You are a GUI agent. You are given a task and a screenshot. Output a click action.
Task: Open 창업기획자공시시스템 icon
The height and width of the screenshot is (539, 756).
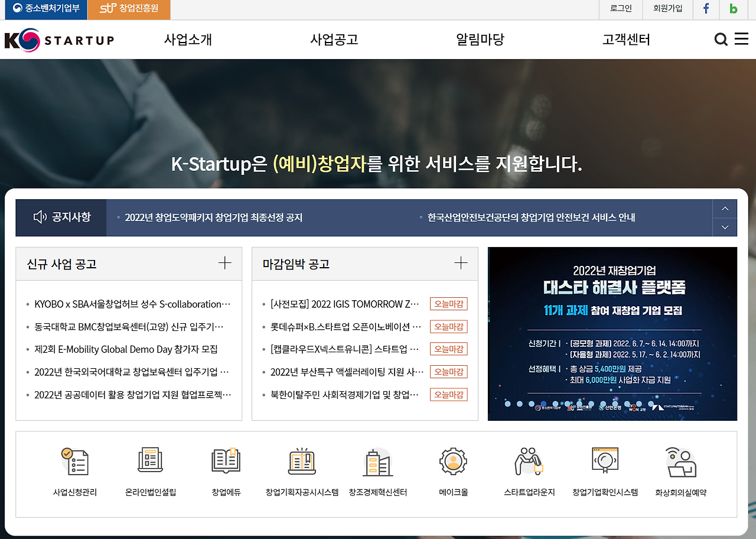pos(302,461)
